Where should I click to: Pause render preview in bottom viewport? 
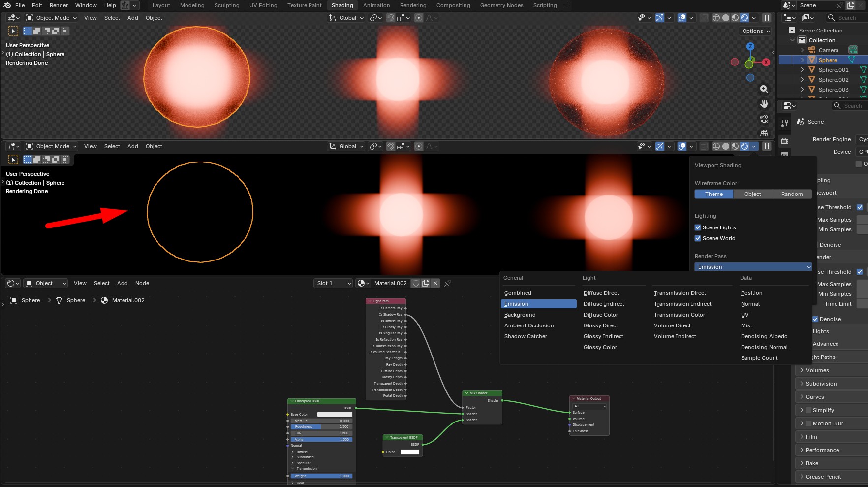[767, 146]
